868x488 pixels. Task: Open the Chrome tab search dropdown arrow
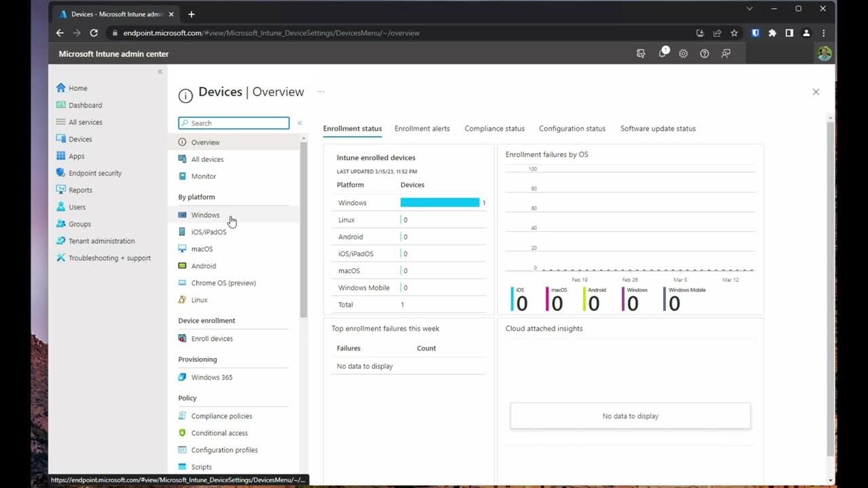(749, 9)
